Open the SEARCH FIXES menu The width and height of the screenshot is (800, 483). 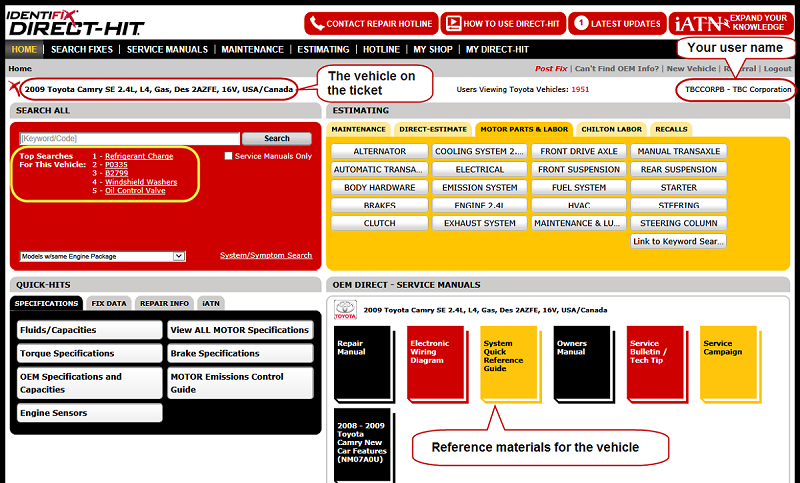click(x=82, y=49)
